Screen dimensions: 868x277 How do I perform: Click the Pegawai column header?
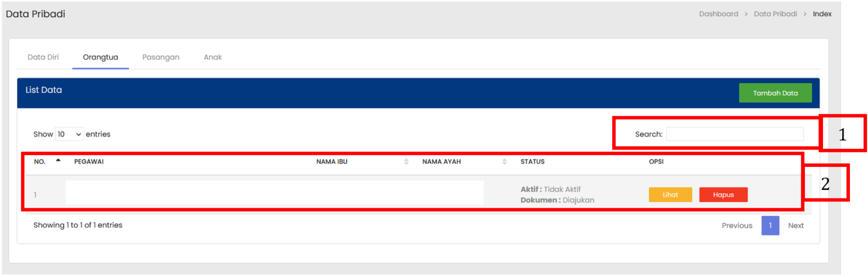89,162
